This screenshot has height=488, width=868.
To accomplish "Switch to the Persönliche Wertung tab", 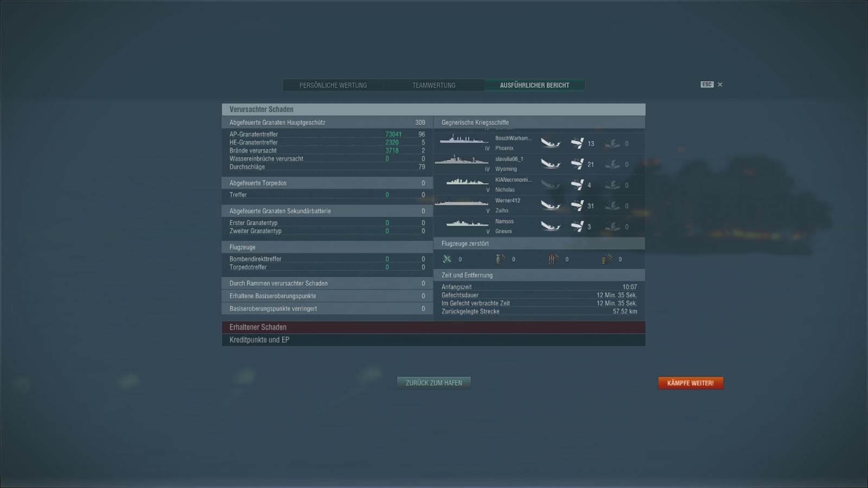I will click(333, 85).
